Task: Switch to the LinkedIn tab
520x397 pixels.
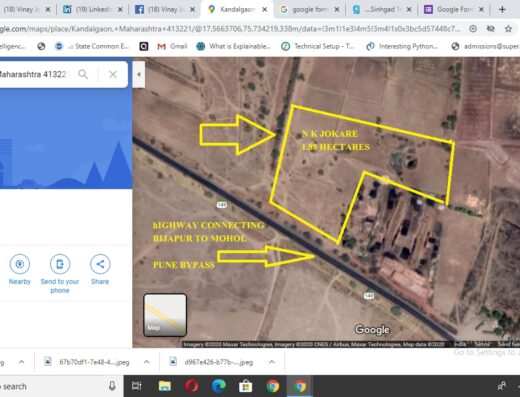Action: 92,10
